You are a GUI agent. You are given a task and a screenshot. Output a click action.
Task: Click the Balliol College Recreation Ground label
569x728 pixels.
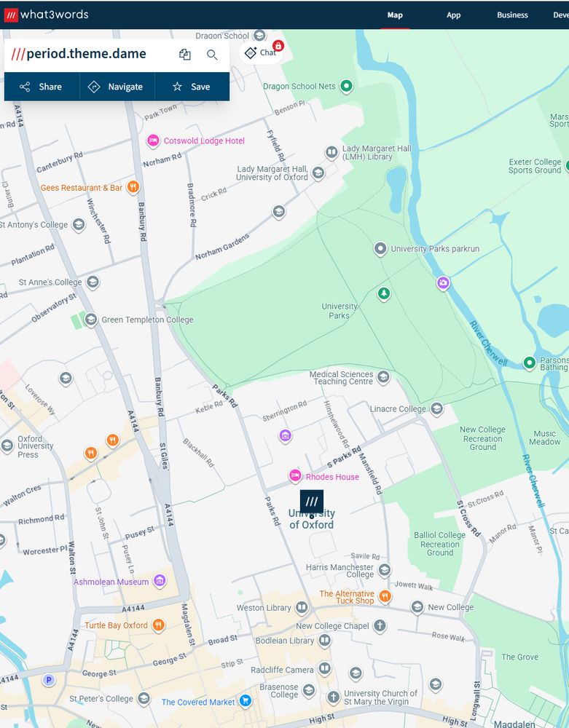439,544
